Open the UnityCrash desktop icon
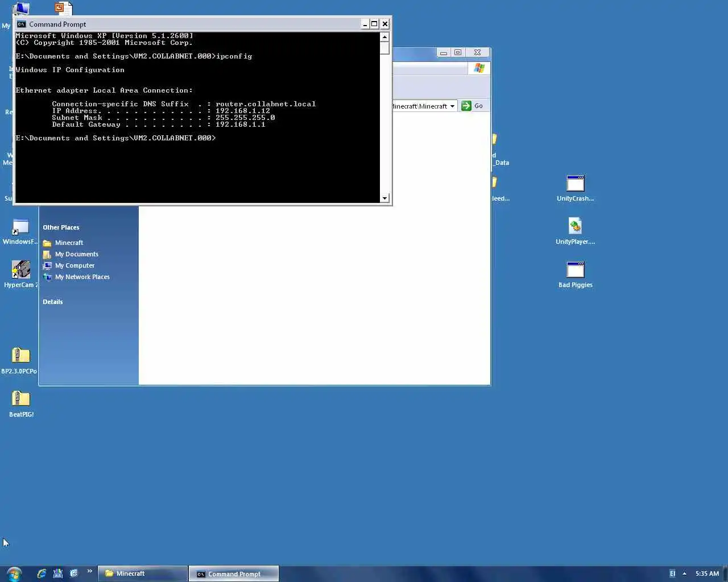Screen dimensions: 728x582 click(575, 188)
